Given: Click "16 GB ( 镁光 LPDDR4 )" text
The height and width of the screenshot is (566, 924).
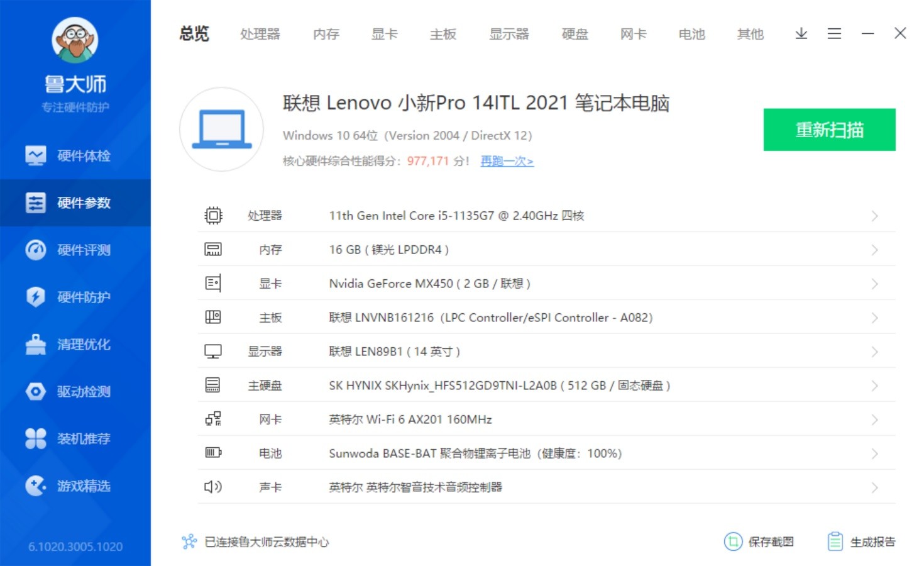Looking at the screenshot, I should click(x=389, y=250).
